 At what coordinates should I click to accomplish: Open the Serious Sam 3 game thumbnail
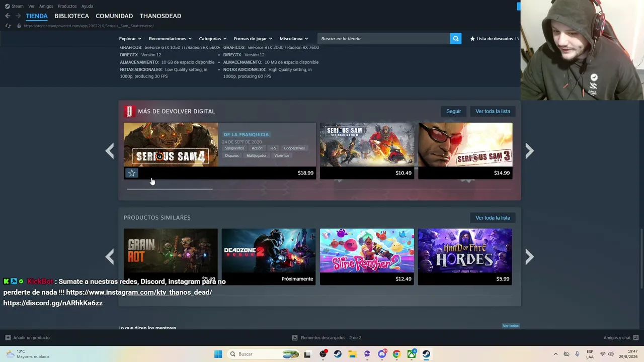coord(465,144)
